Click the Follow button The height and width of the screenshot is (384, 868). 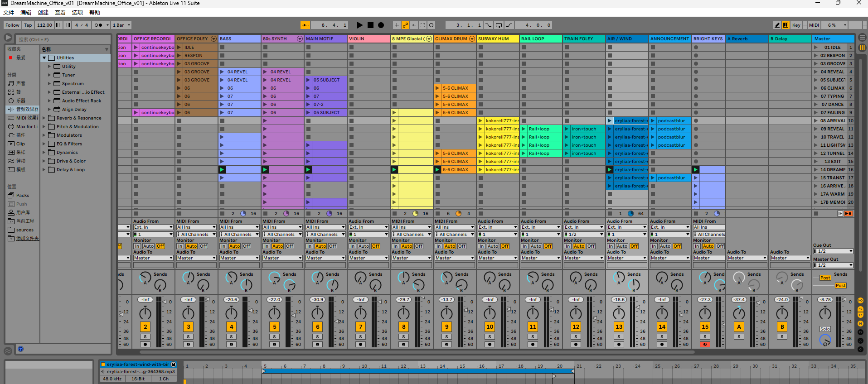click(12, 25)
